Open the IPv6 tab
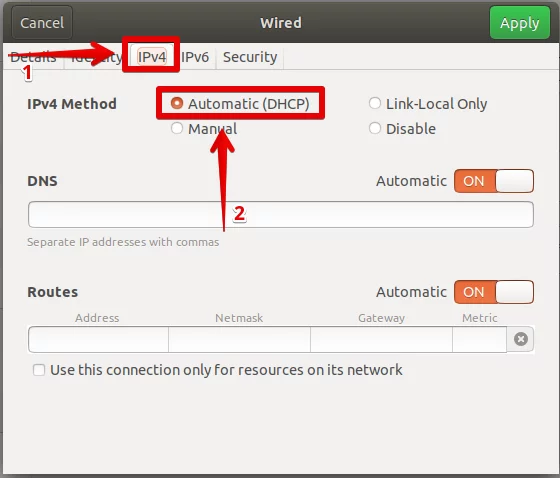Screen dimensions: 560x478 pos(195,57)
